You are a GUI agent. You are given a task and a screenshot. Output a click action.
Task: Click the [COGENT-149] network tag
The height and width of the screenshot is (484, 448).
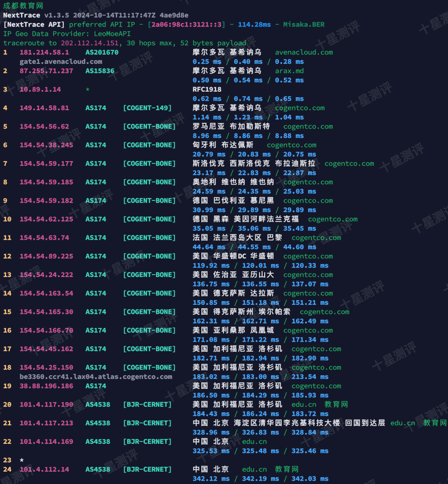147,108
